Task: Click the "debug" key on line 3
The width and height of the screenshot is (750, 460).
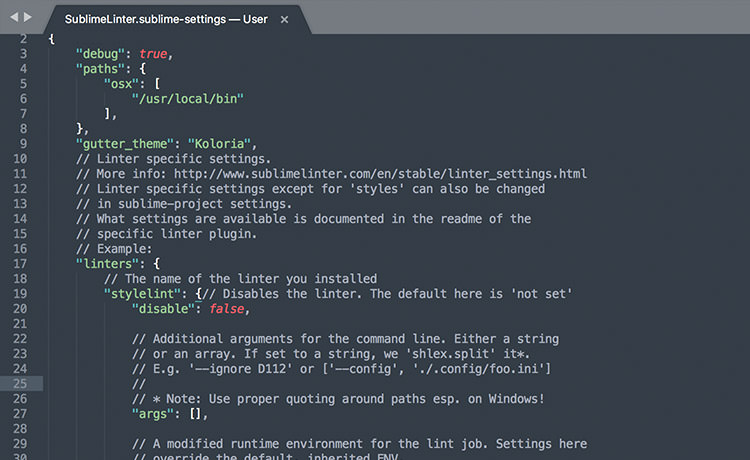Action: point(100,54)
